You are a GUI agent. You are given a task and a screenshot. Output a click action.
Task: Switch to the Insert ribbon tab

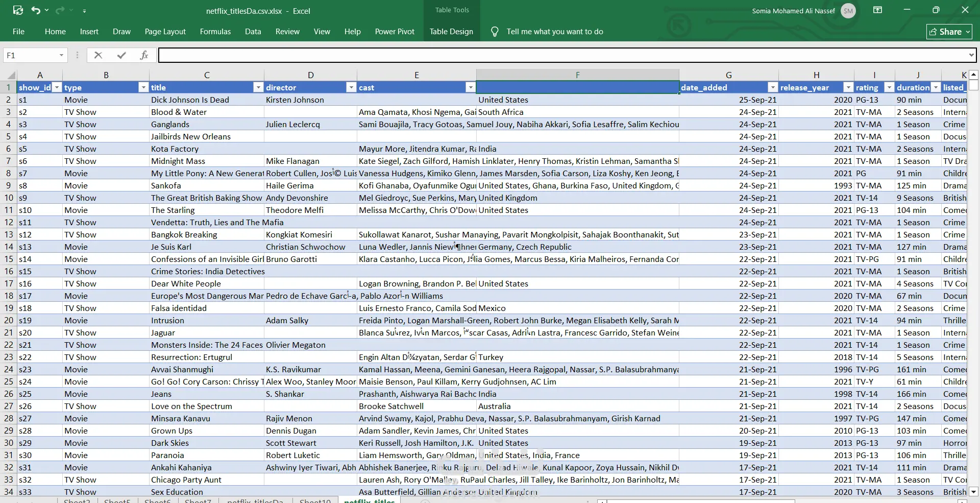[89, 32]
